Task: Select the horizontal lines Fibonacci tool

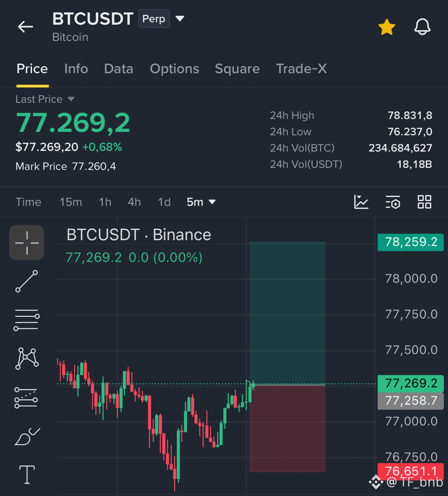Action: [27, 320]
